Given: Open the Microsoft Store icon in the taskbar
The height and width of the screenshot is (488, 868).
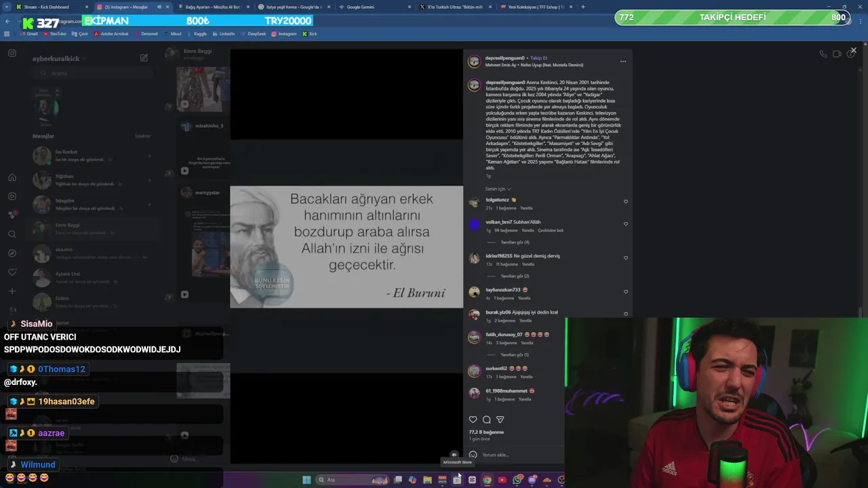Looking at the screenshot, I should [x=457, y=480].
